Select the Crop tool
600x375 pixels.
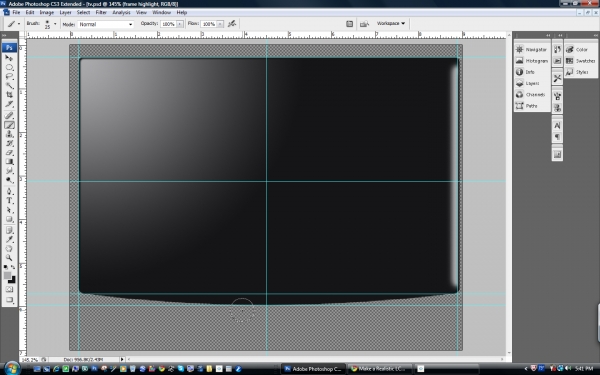coord(9,95)
